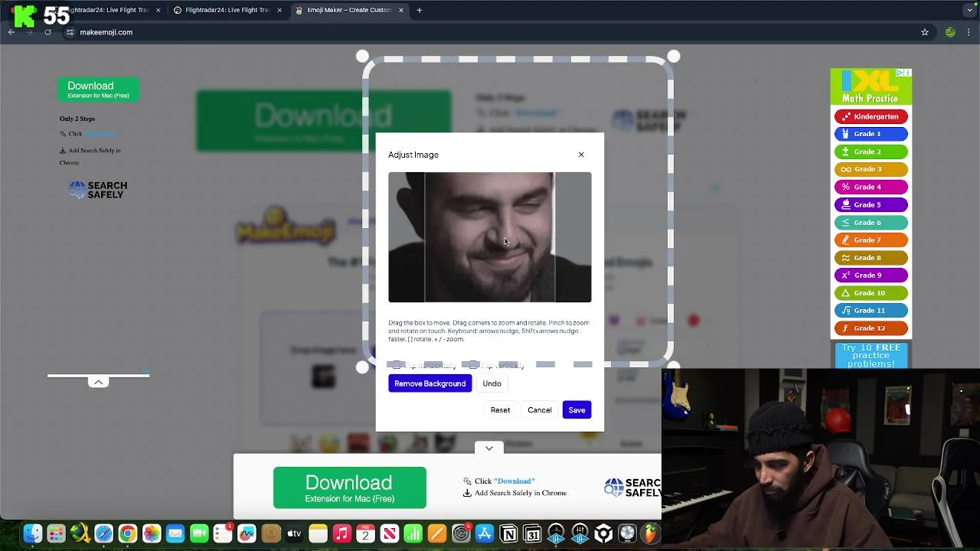Collapse the bottom banner ad chevron
Screen dimensions: 980x551
coord(488,448)
